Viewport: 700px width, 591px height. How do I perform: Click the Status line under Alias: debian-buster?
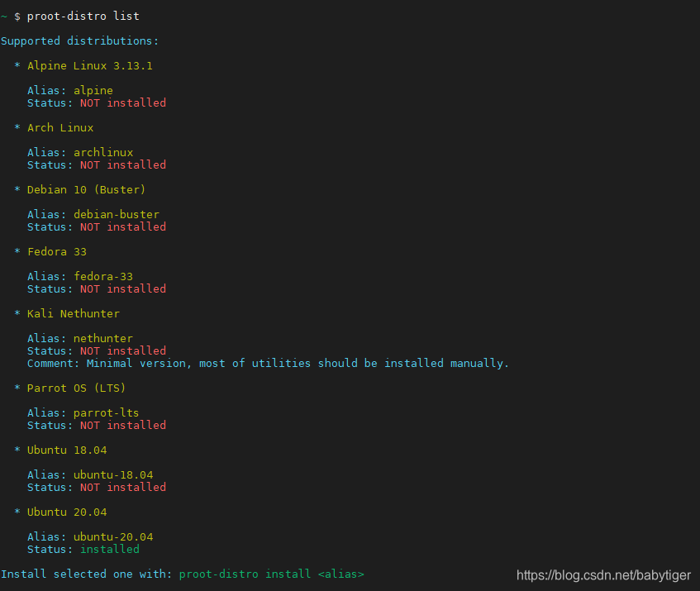(97, 227)
